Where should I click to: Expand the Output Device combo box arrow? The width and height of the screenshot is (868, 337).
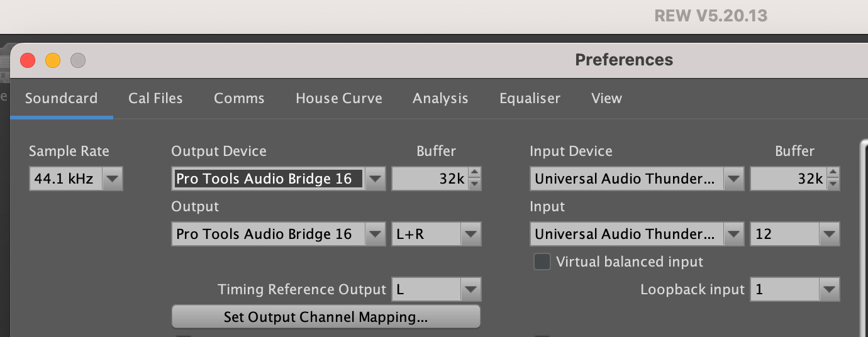pos(376,179)
